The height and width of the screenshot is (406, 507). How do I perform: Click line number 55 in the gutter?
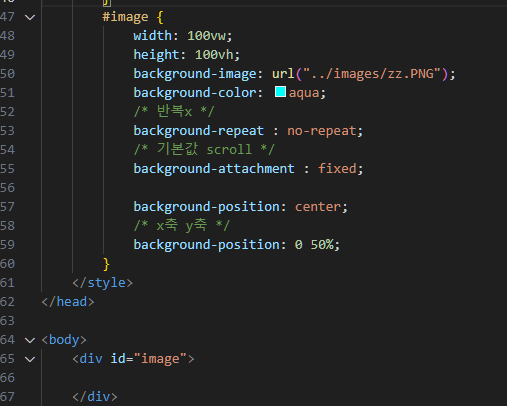pos(8,169)
